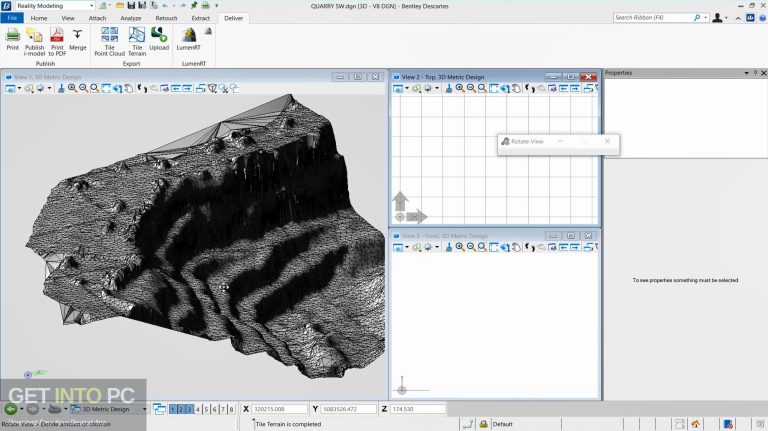Click Zoom In icon in View 1 toolbar

pos(72,88)
